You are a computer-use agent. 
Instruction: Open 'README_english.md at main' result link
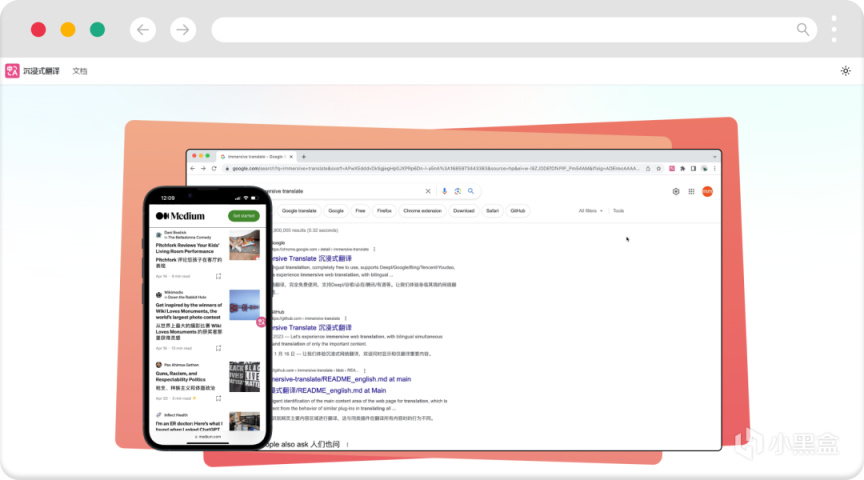point(342,379)
